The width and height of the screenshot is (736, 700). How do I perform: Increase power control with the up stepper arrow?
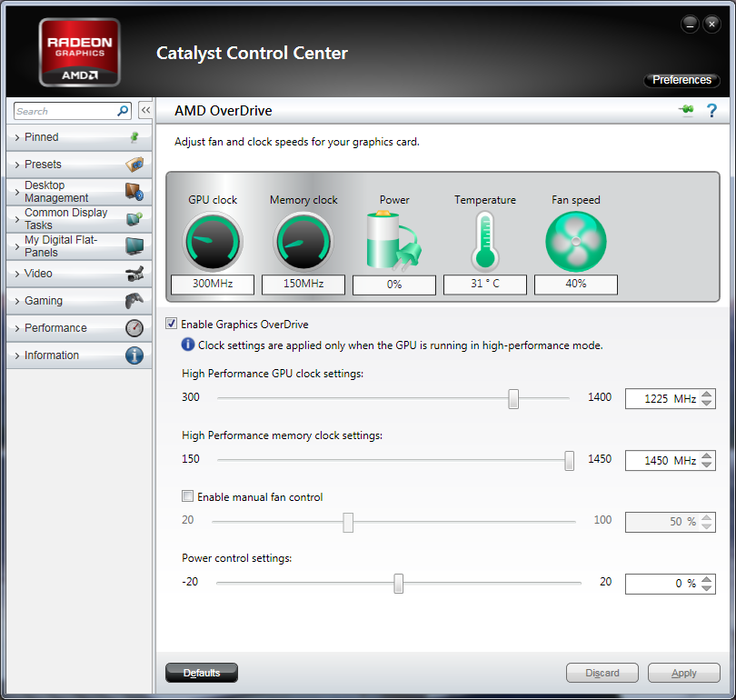[707, 579]
